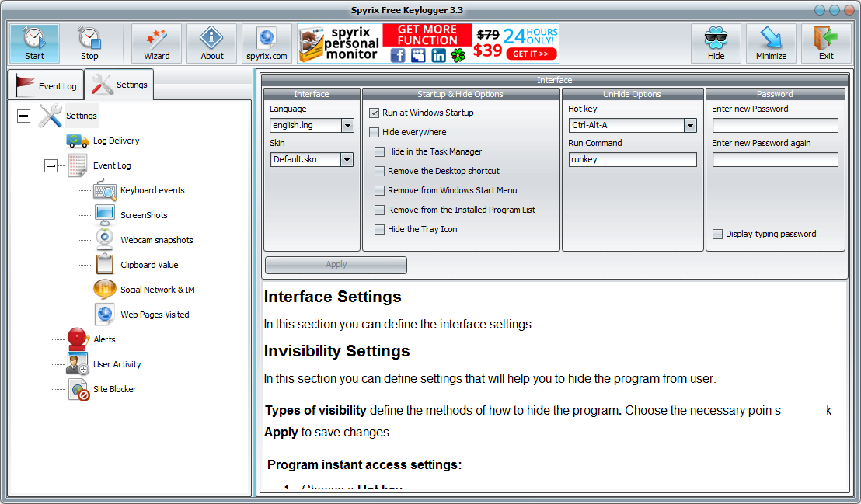Open the About dialog
This screenshot has height=504, width=861.
pyautogui.click(x=211, y=43)
